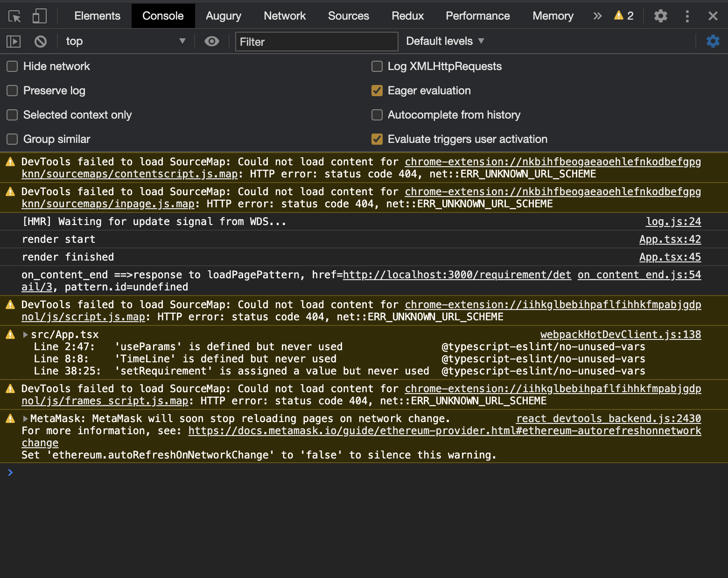Open the console settings gear icon
This screenshot has width=728, height=578.
(x=713, y=41)
